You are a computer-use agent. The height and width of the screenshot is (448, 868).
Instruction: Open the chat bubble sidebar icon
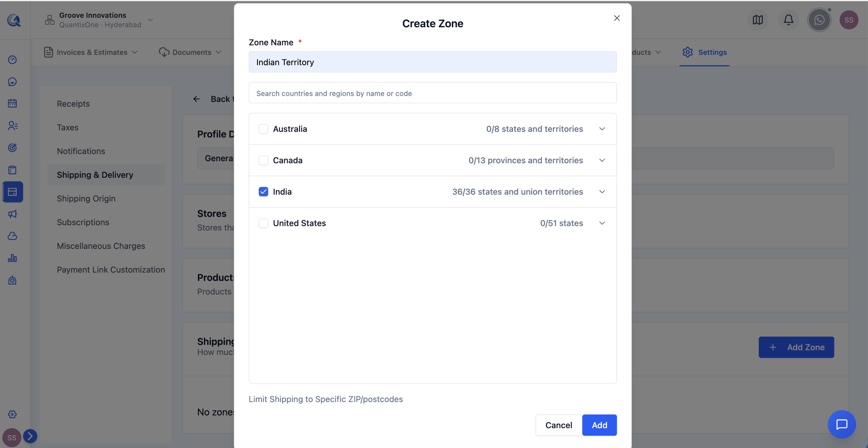(12, 82)
